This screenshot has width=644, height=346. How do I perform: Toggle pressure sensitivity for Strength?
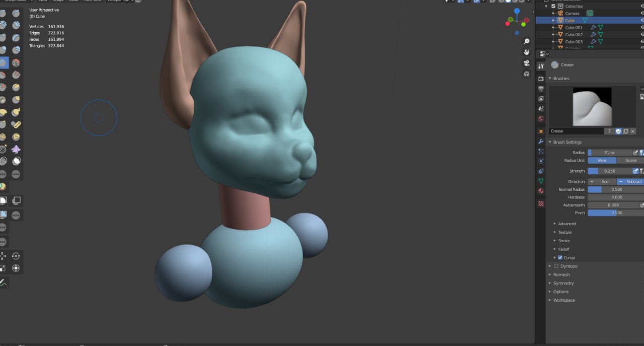tap(635, 171)
